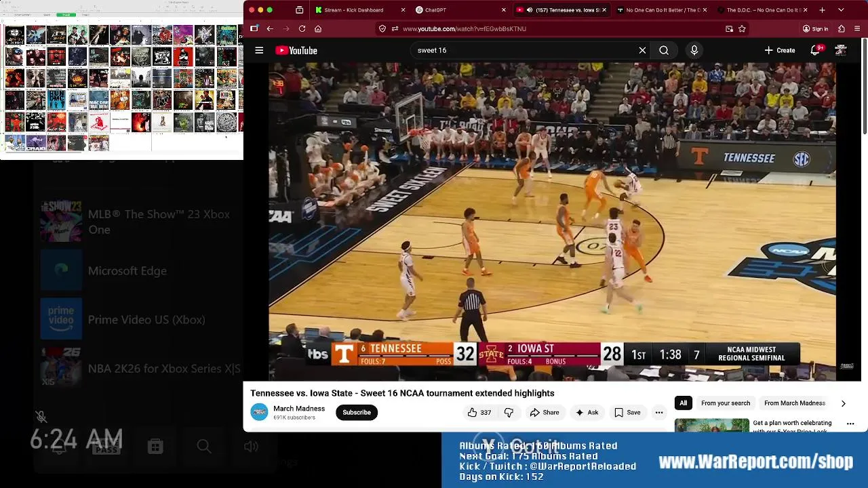868x488 pixels.
Task: Show more suggestion filter chips
Action: coord(843,403)
